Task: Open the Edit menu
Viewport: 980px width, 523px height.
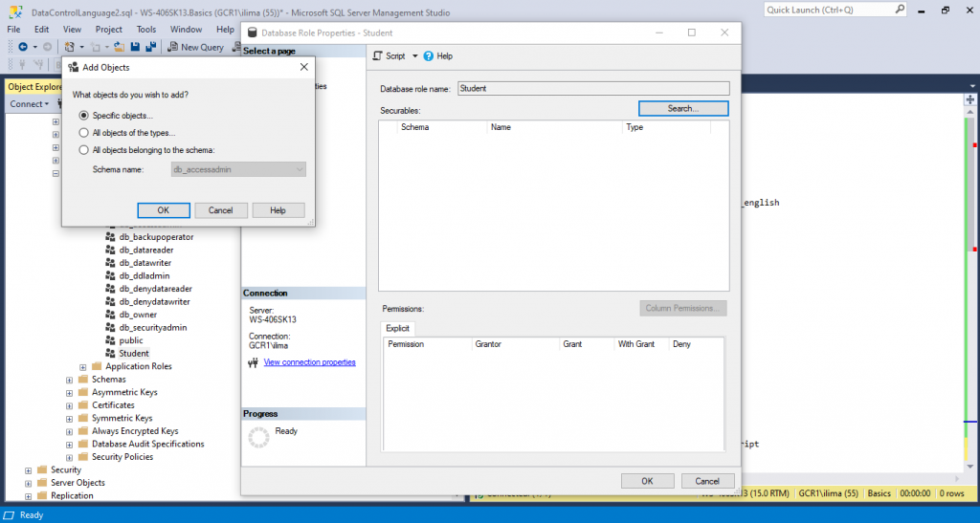Action: [x=42, y=30]
